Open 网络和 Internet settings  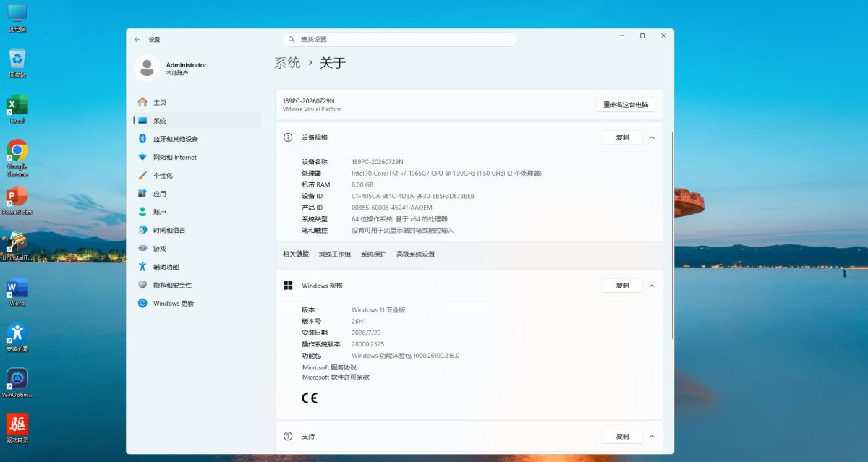(197, 157)
